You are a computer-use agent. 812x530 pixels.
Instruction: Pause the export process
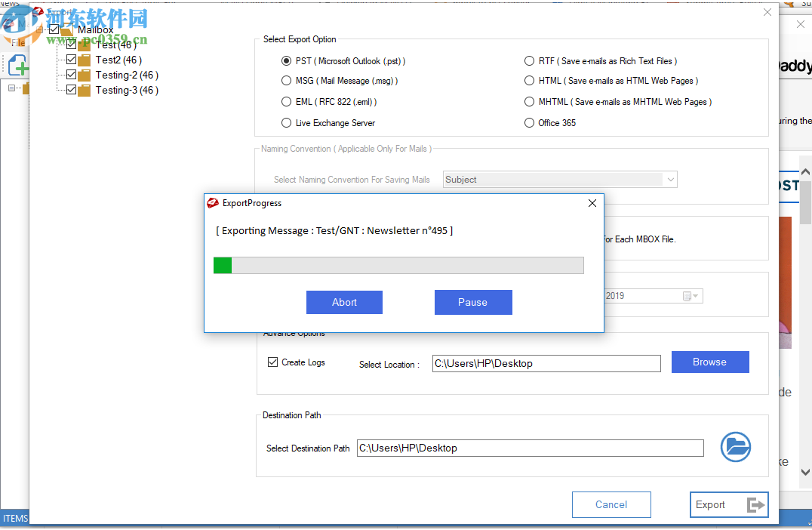coord(473,302)
